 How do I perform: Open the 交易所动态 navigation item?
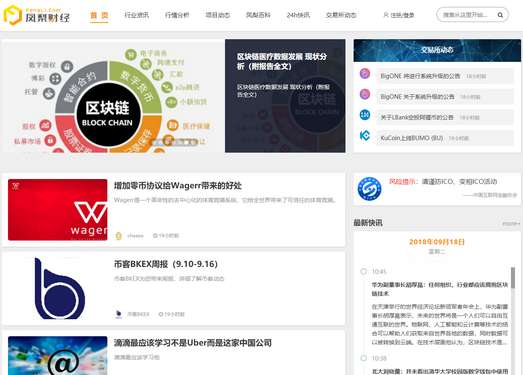pyautogui.click(x=341, y=15)
